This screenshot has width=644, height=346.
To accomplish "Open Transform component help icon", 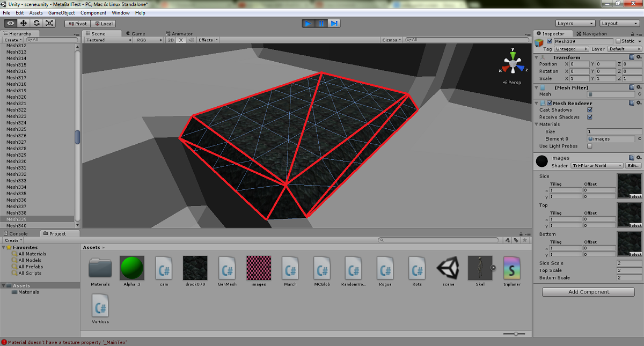I will tap(632, 57).
